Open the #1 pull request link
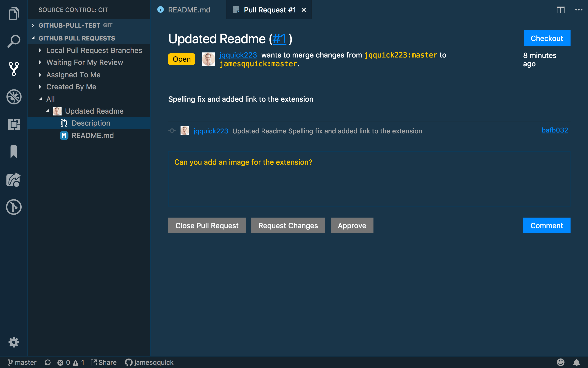Viewport: 588px width, 368px height. 279,39
